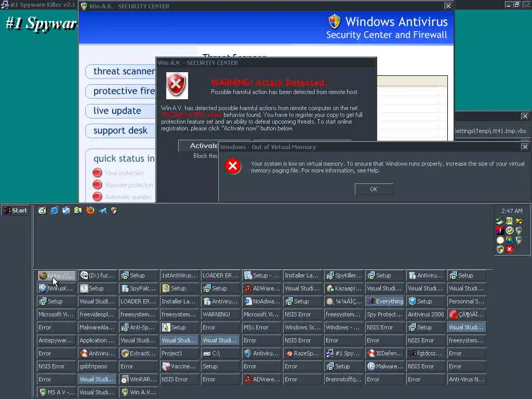Click the folder magnifier search Quick Launch icon

78,211
